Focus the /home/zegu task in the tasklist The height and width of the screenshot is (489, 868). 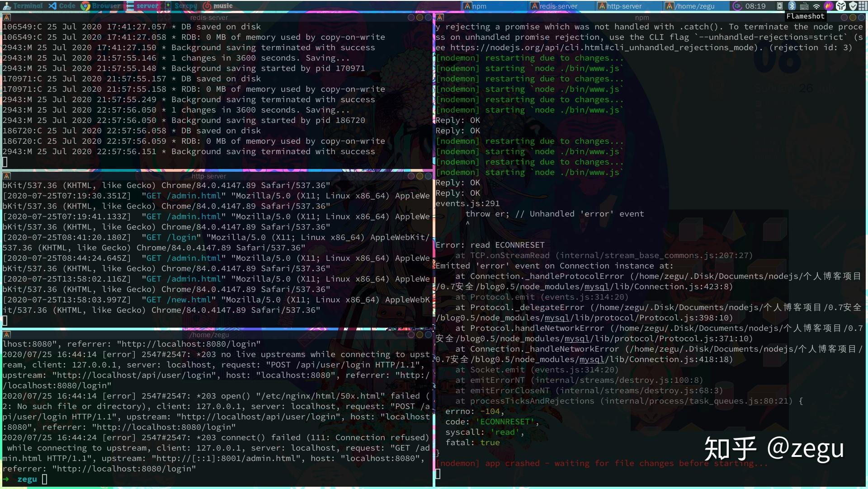click(x=695, y=6)
